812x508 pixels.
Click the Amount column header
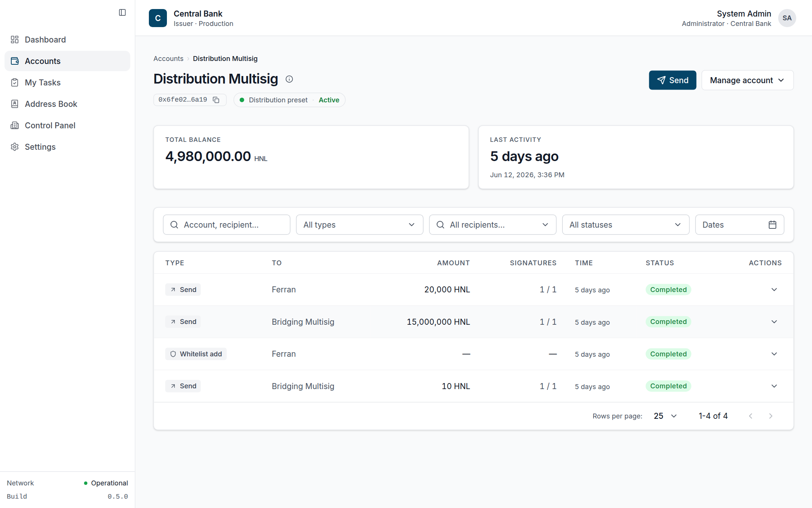pos(453,263)
